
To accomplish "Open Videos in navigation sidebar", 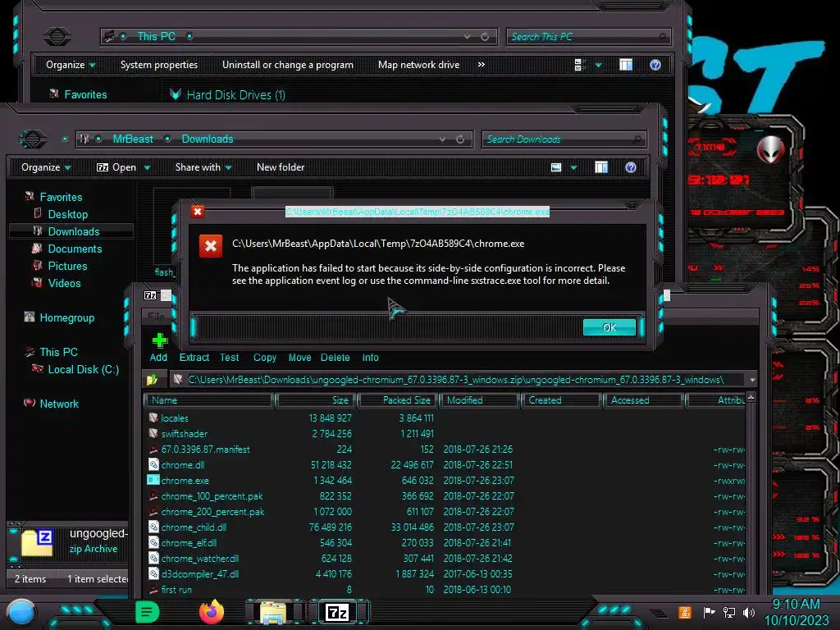I will pos(64,283).
